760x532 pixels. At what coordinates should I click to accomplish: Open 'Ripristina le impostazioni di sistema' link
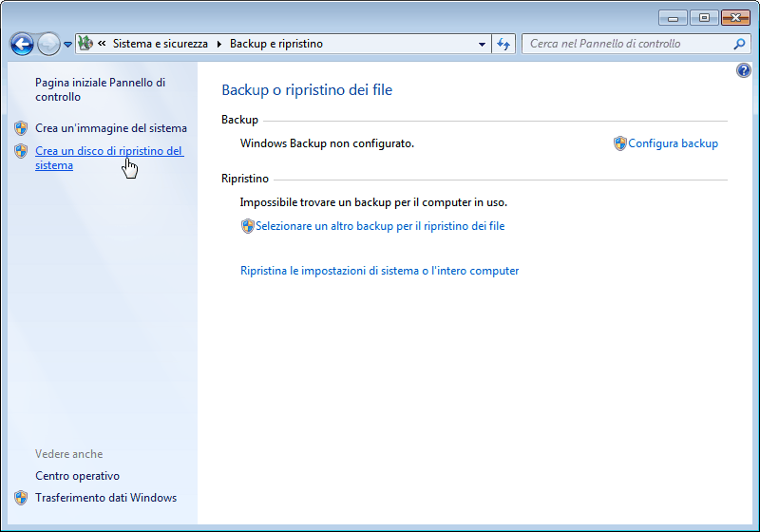379,271
